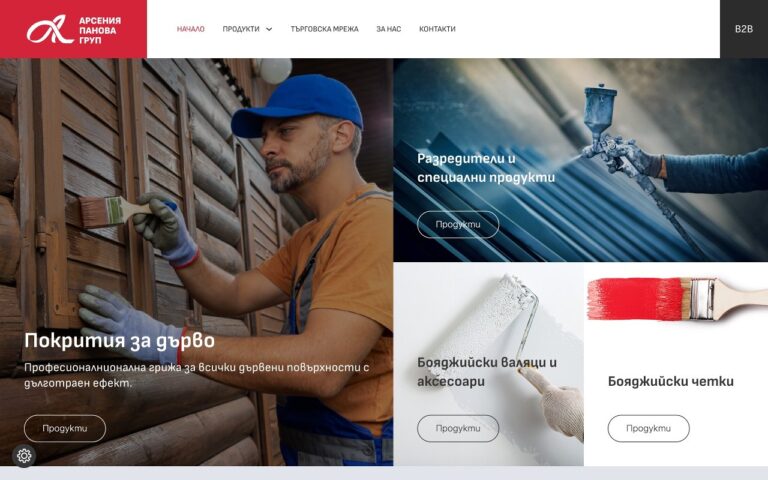
Task: Open the Продукти menu item
Action: pos(241,29)
